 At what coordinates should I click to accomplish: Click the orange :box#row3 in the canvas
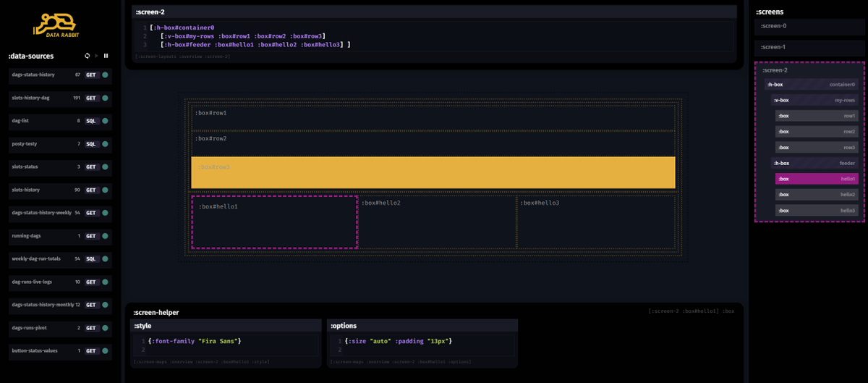coord(433,172)
